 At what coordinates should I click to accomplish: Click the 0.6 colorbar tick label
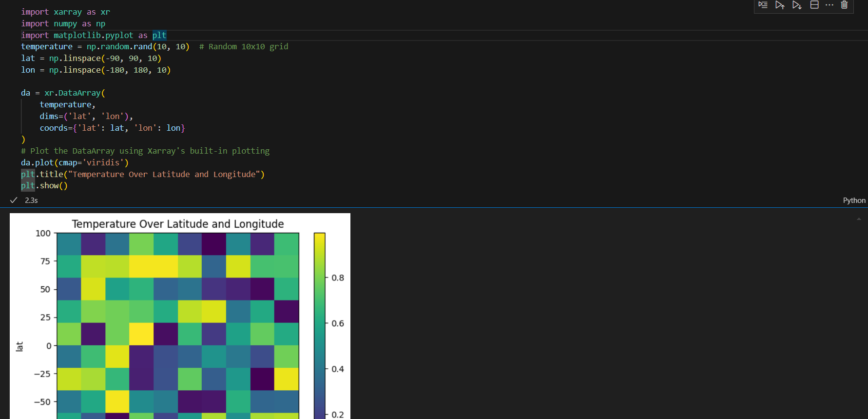pyautogui.click(x=338, y=323)
